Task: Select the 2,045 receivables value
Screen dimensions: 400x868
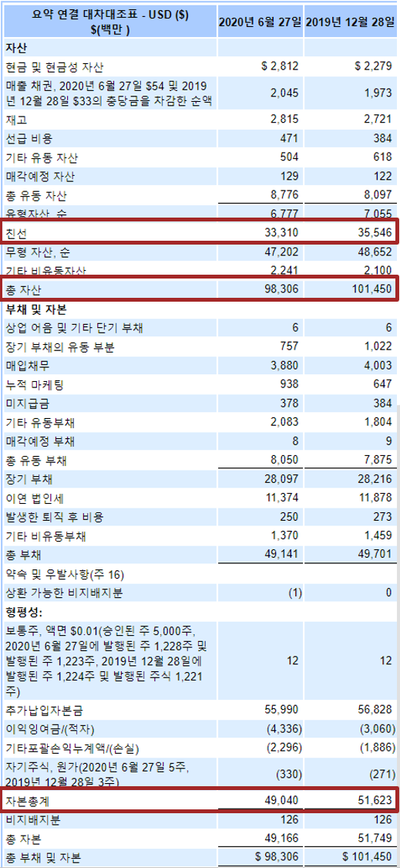Action: click(x=285, y=93)
